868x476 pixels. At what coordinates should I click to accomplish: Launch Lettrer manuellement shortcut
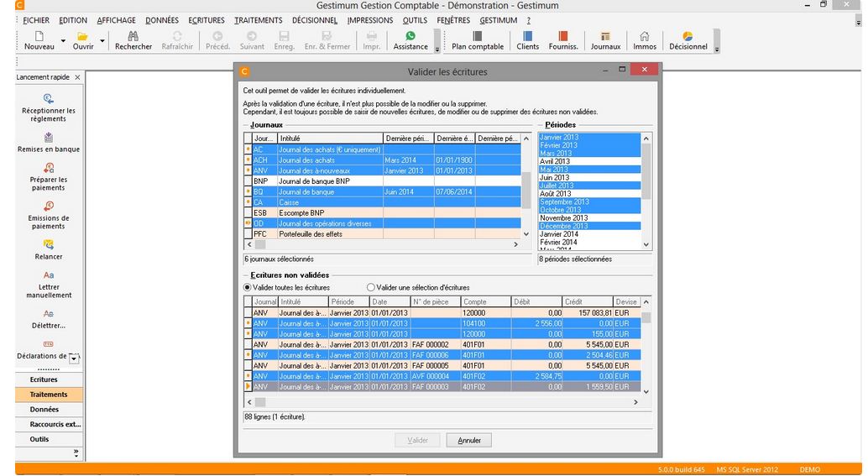(x=49, y=284)
